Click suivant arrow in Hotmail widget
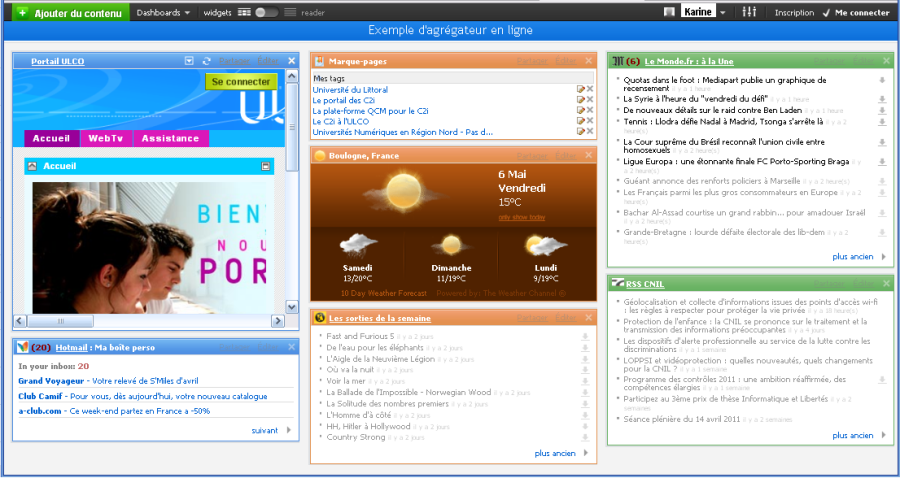 289,430
